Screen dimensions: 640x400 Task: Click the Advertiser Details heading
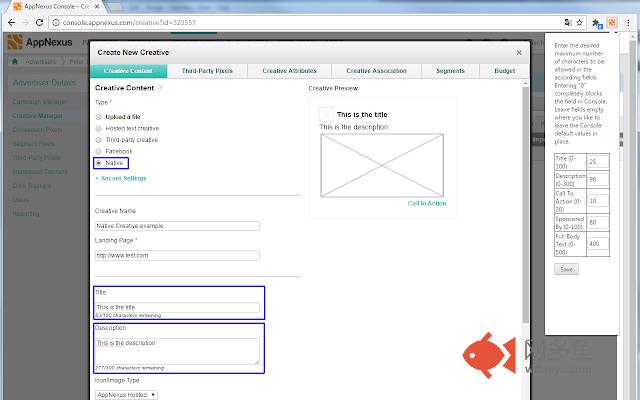[44, 83]
